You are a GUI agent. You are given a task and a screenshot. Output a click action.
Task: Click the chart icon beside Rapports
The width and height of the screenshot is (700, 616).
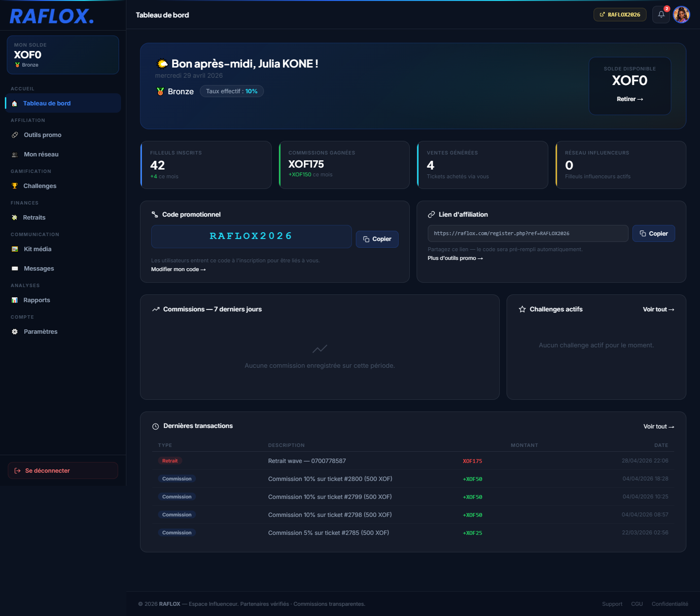[x=15, y=300]
